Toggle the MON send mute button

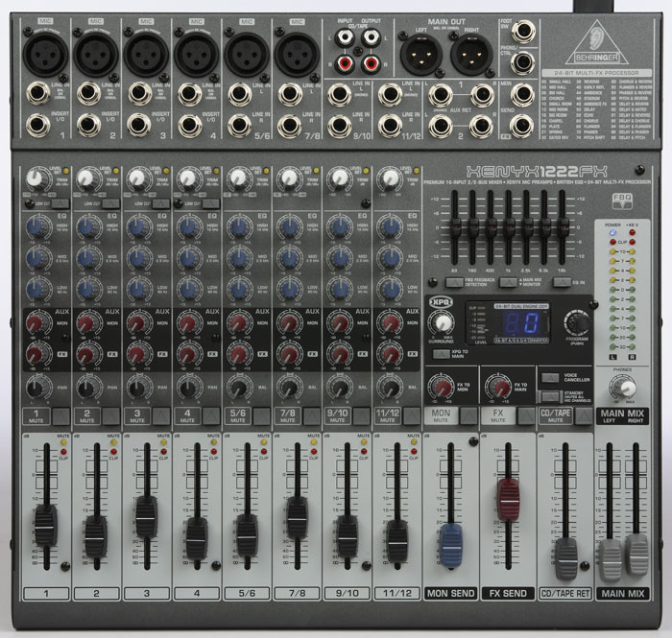(x=468, y=415)
